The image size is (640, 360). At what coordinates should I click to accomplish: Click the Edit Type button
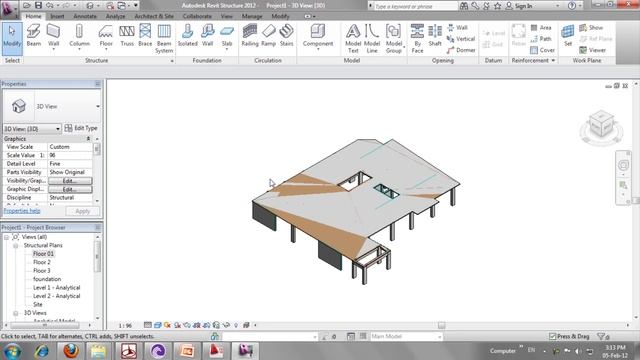(x=81, y=128)
